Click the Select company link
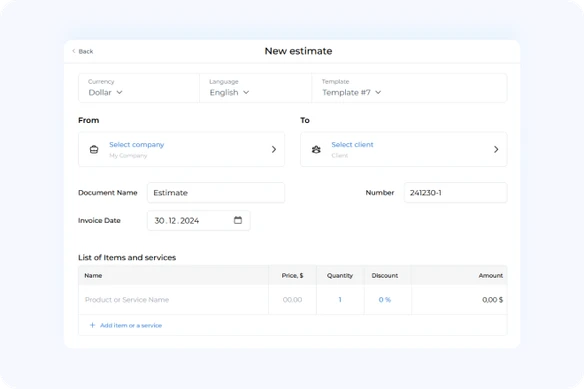Viewport: 584px width, 389px height. tap(137, 145)
